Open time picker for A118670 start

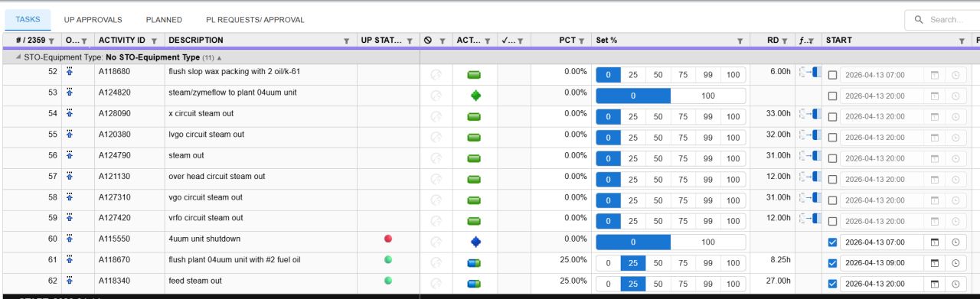[955, 263]
